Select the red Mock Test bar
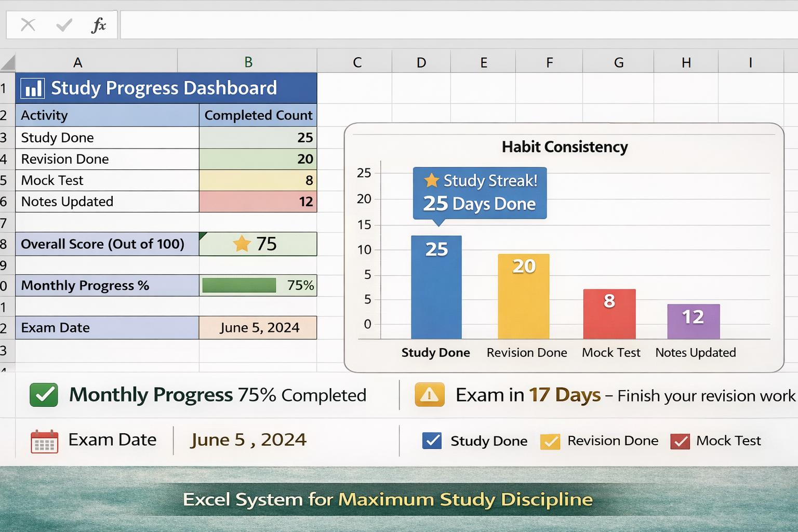The height and width of the screenshot is (532, 798). [609, 314]
